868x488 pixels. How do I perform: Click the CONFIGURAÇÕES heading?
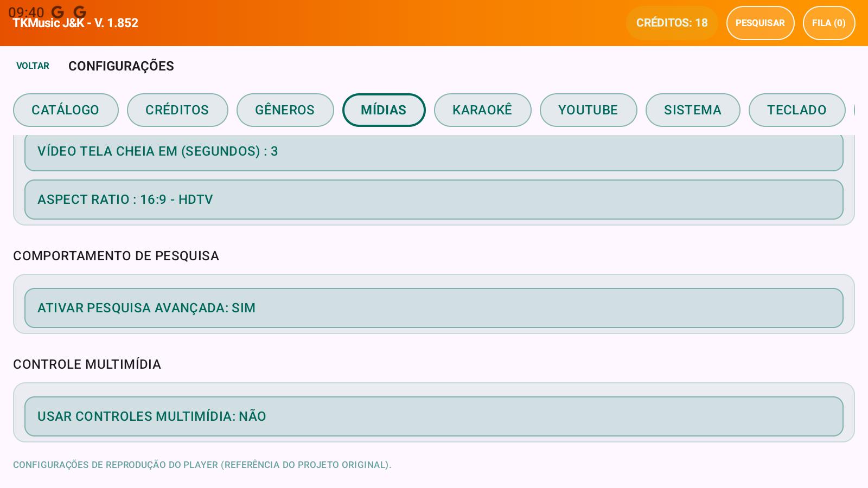(121, 66)
